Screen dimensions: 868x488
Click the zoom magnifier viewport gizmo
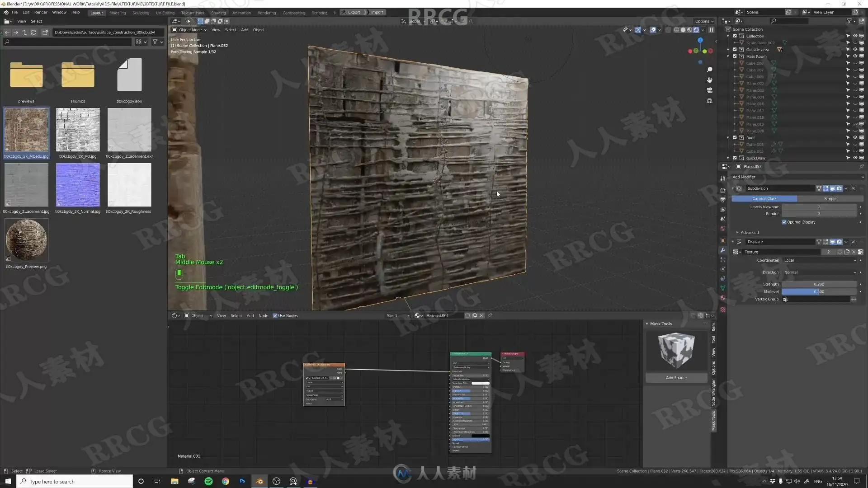coord(709,70)
